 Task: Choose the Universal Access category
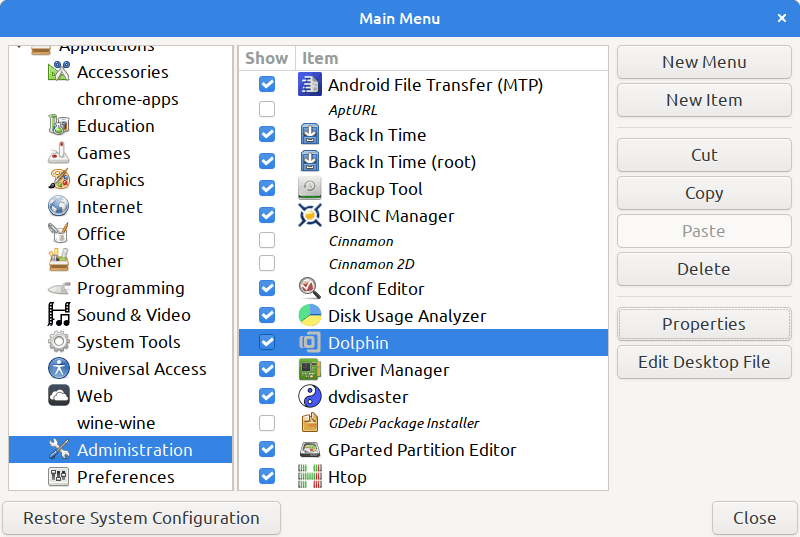click(x=120, y=369)
